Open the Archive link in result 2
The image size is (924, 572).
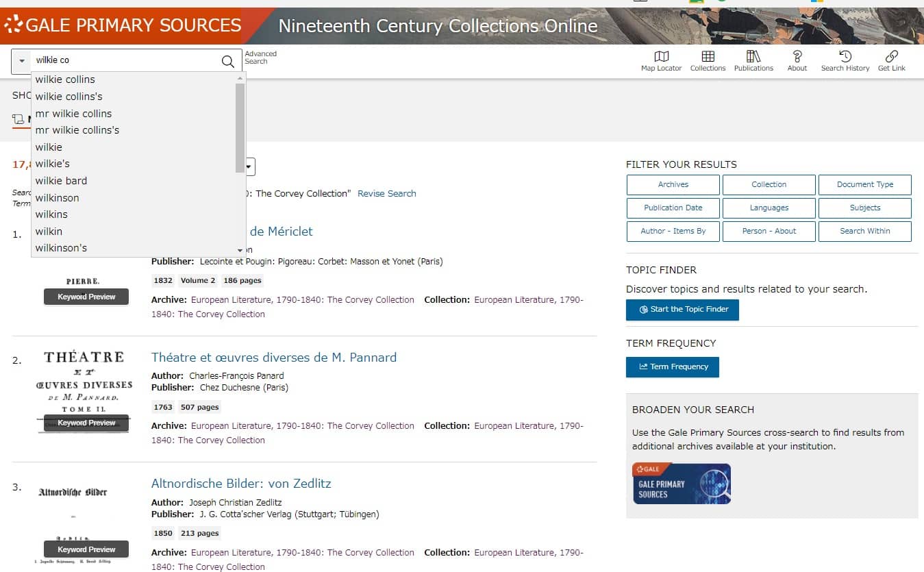click(x=303, y=426)
